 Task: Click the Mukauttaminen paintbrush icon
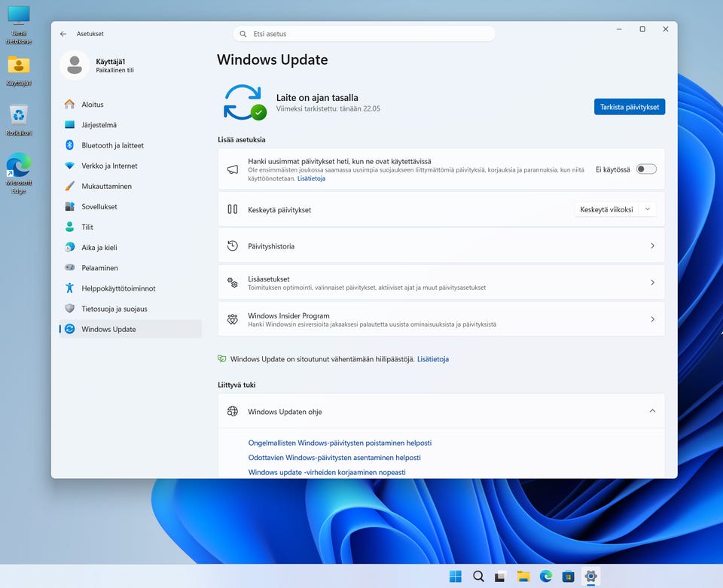[69, 186]
